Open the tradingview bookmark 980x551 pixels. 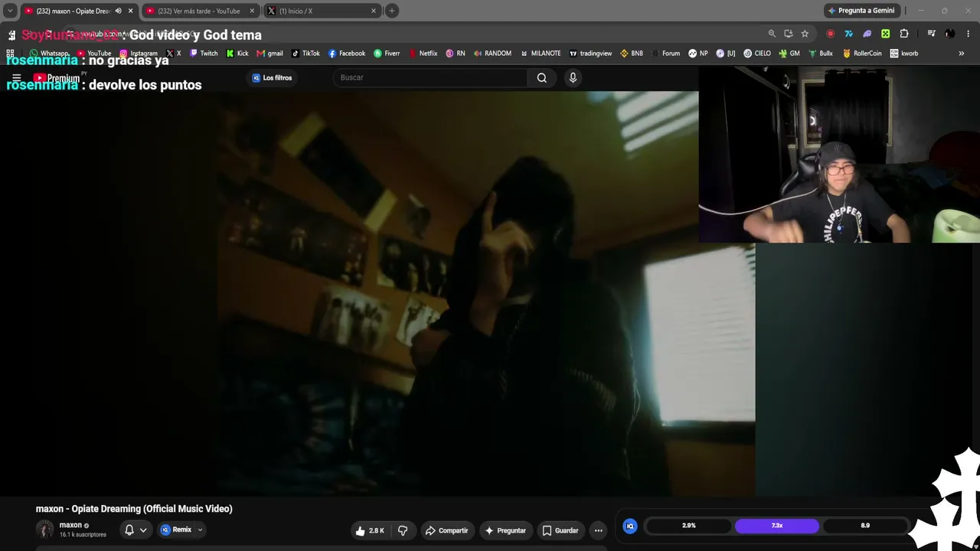[x=590, y=54]
